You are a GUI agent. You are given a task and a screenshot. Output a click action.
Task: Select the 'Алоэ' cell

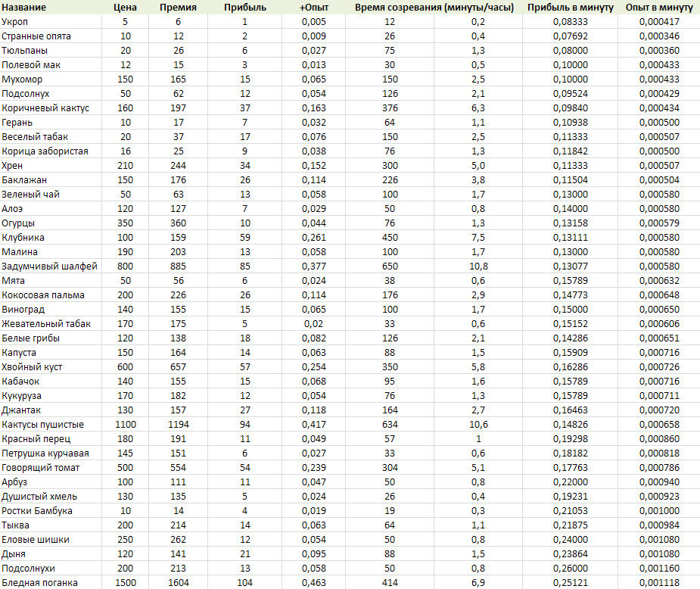tap(12, 208)
